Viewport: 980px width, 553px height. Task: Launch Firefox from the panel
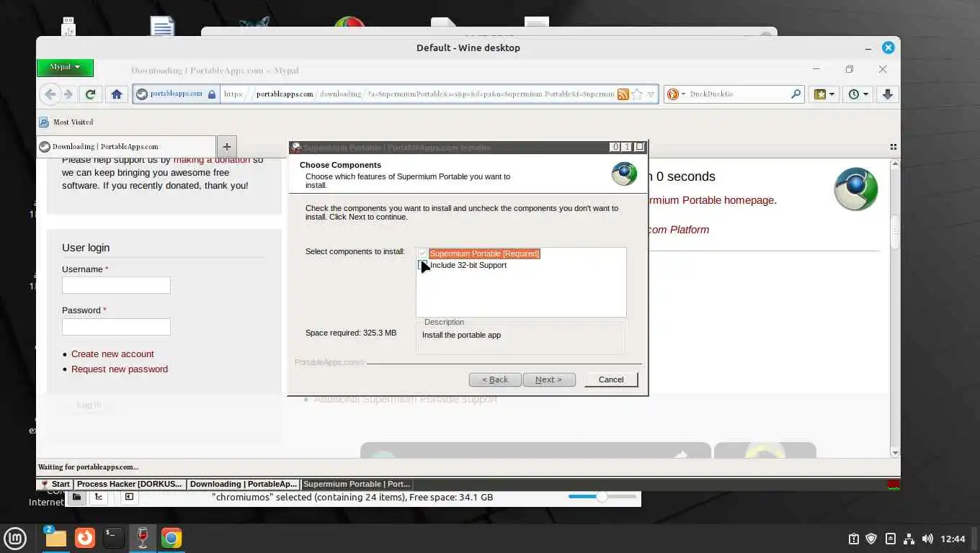pyautogui.click(x=85, y=538)
